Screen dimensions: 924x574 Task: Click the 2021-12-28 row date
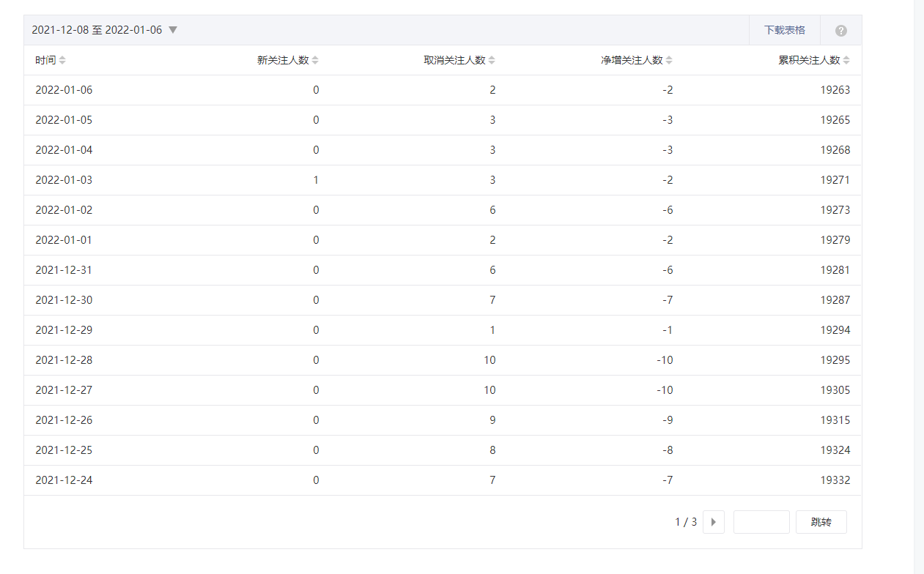64,360
